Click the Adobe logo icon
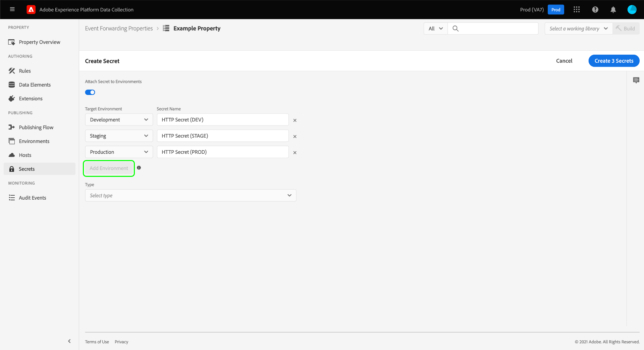The image size is (644, 350). tap(31, 9)
